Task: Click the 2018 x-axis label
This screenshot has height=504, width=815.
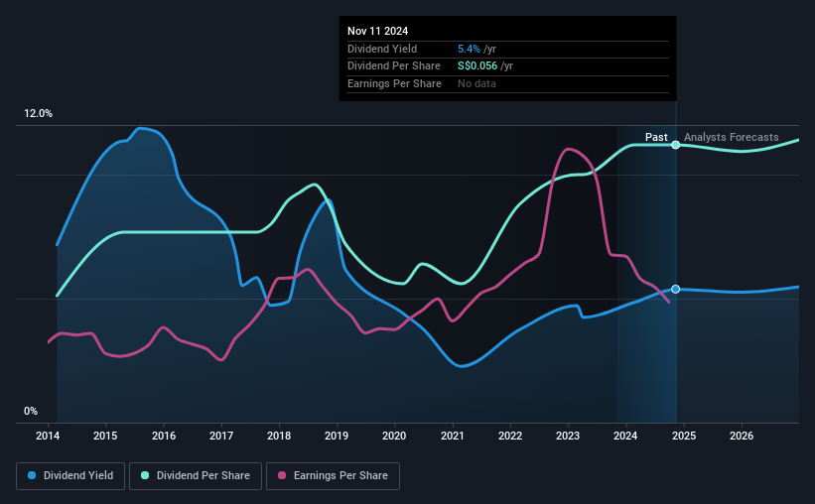Action: coord(279,436)
